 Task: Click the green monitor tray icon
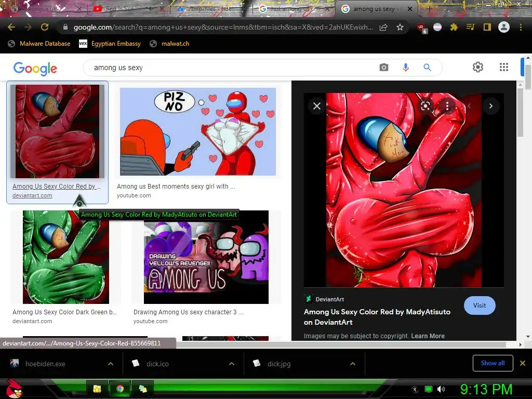429,389
